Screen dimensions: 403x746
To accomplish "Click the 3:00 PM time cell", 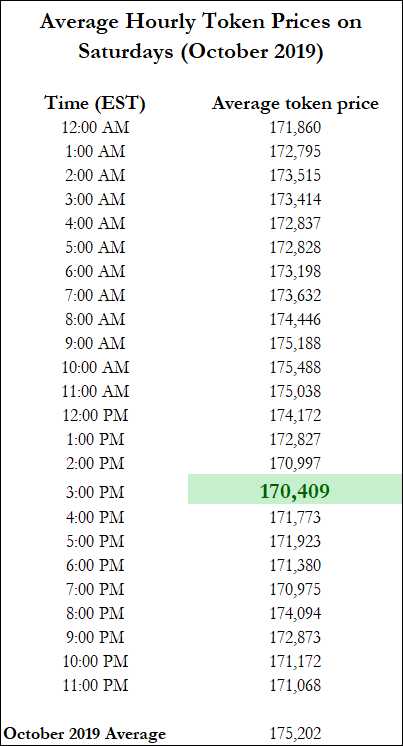I will tap(95, 493).
